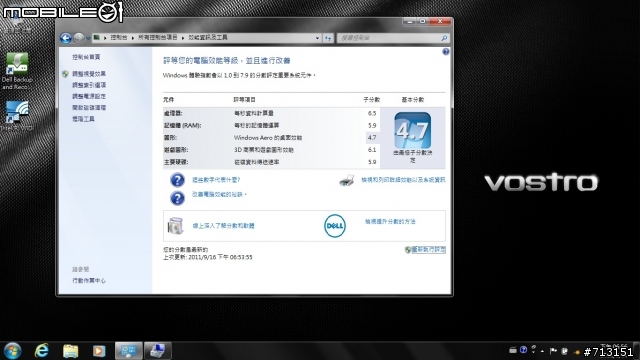640x360 pixels.
Task: Open the 改善電腦效能的祕訣 link
Action: click(219, 195)
